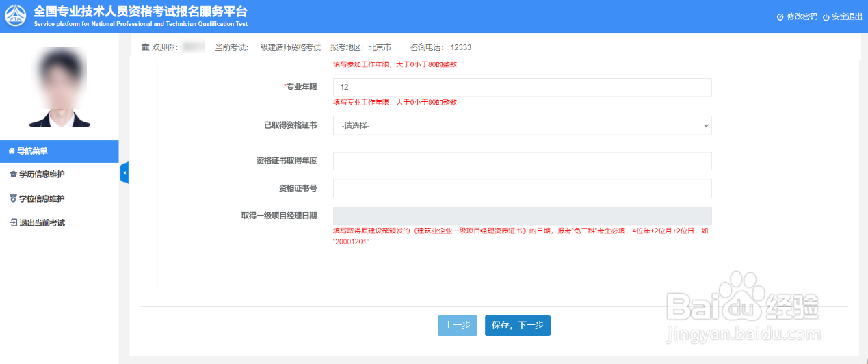Click the 取得一级项目经理日期 label

(279, 216)
